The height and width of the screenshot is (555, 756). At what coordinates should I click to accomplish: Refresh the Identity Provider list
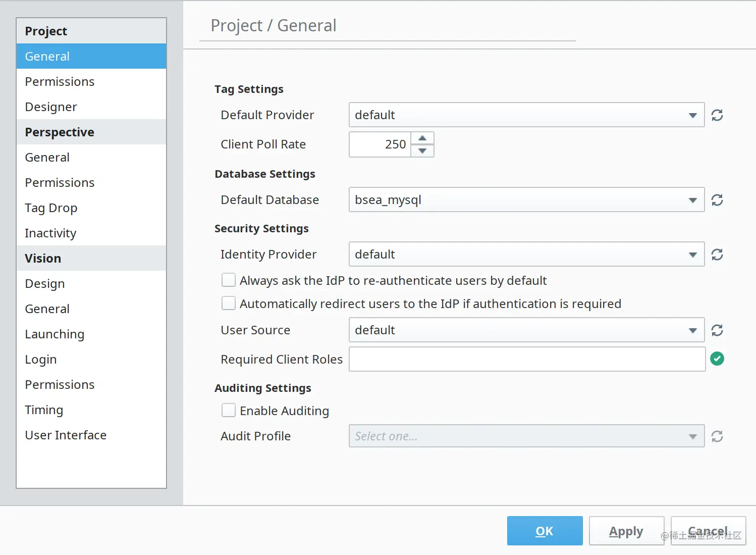[717, 255]
